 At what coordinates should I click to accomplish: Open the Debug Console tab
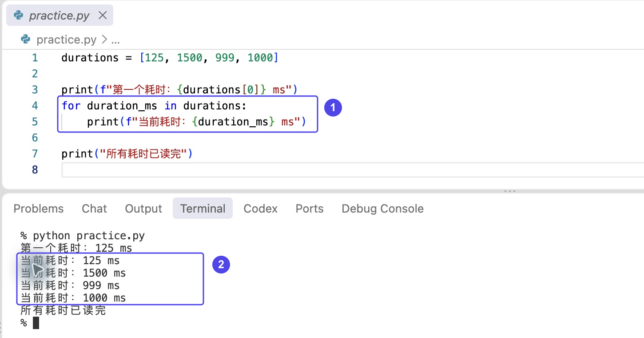coord(382,209)
